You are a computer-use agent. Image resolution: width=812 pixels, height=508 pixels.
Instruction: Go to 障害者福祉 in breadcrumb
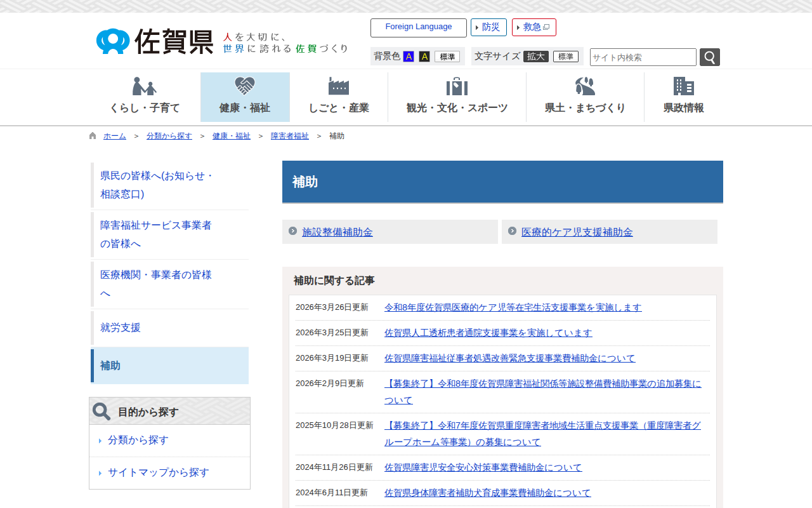(290, 136)
